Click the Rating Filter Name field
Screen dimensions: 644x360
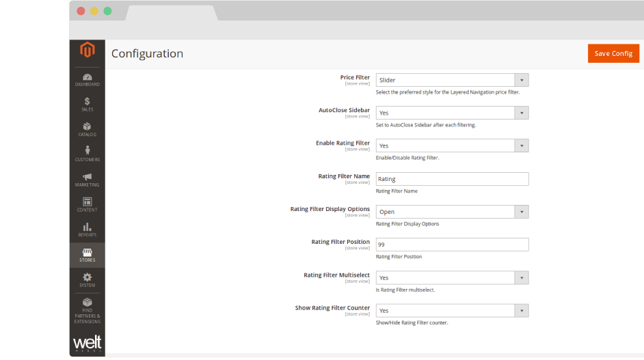tap(452, 179)
